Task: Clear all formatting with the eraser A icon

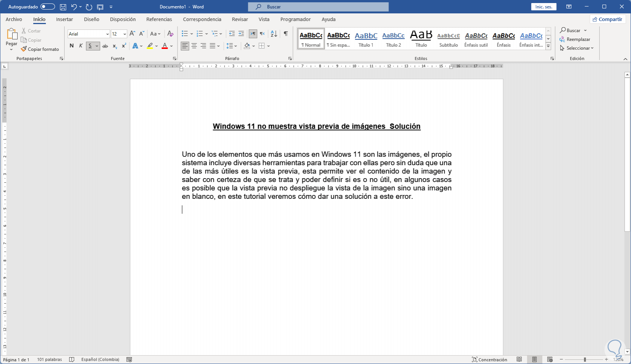Action: pos(171,34)
